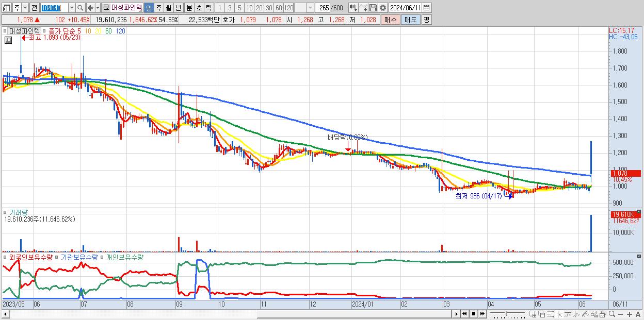Choose interval 120 button
The image size is (644, 320).
[289, 8]
